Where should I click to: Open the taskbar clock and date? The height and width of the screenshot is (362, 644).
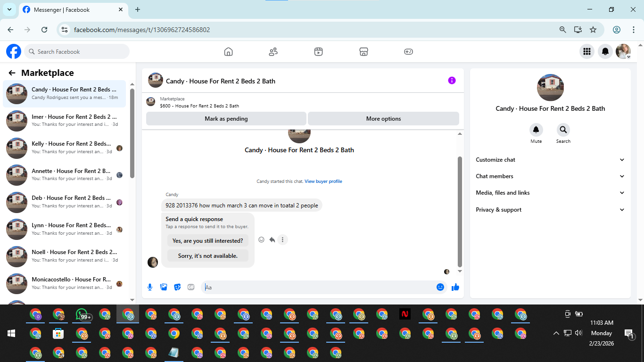click(x=602, y=333)
